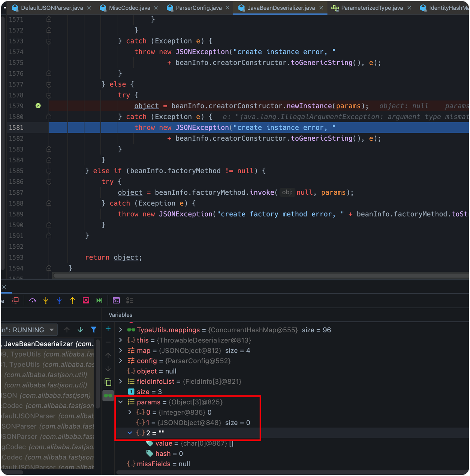Fold the else-if block at line 1585
The image size is (470, 476).
tap(49, 171)
